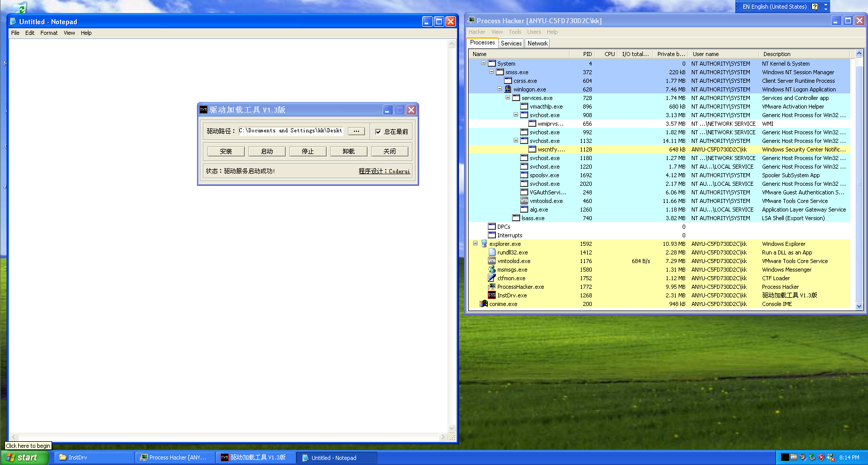Click the ctfmon.exe process icon

point(491,278)
